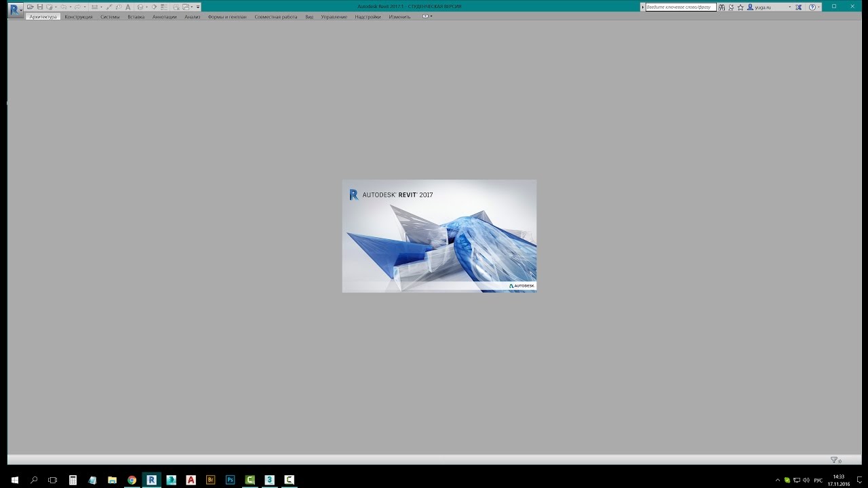Open the Communication Center satellite icon
This screenshot has width=868, height=488.
click(x=731, y=7)
